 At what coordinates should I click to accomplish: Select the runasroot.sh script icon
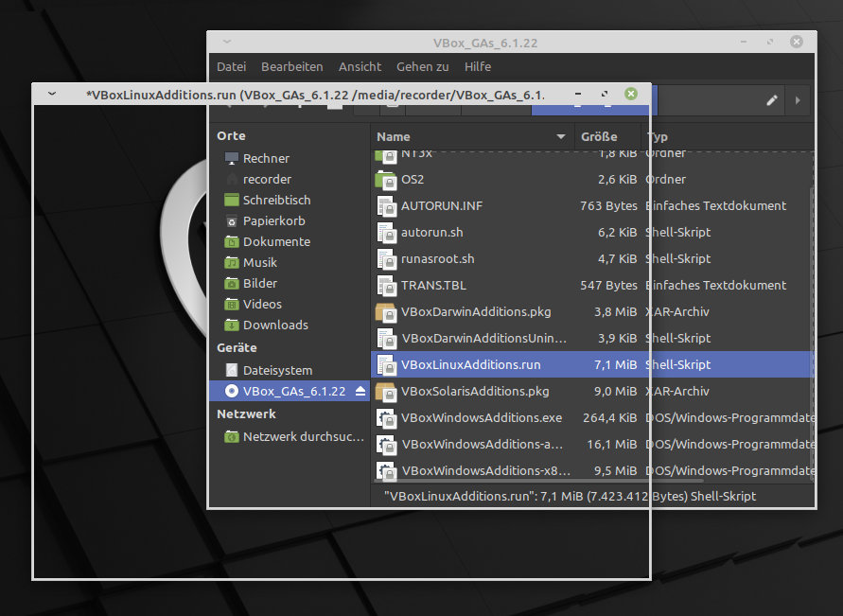(386, 259)
